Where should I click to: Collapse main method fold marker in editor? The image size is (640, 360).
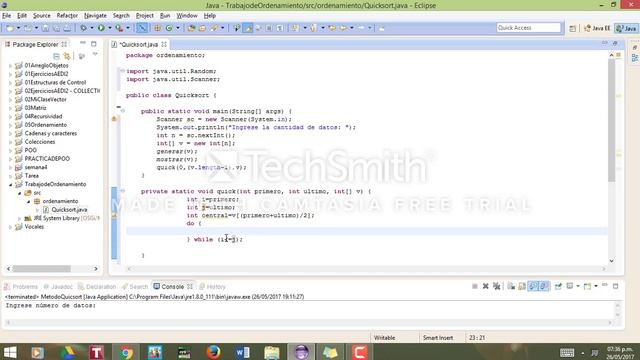pos(122,111)
